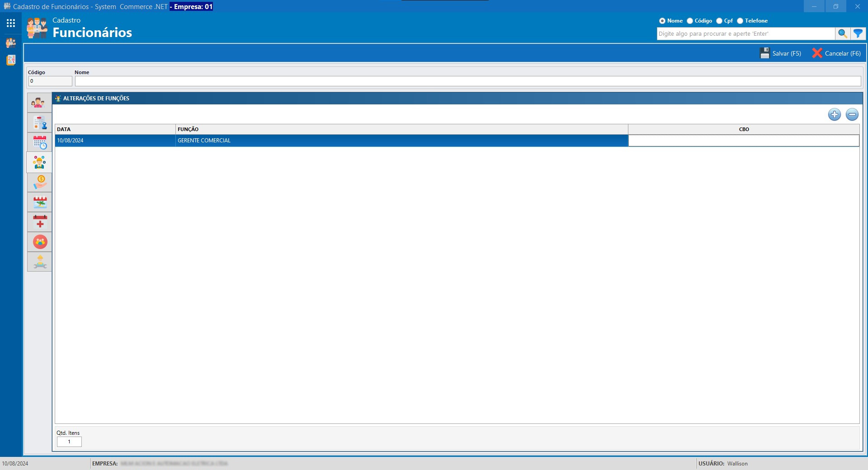Click the blue plus button to add function

coord(834,115)
